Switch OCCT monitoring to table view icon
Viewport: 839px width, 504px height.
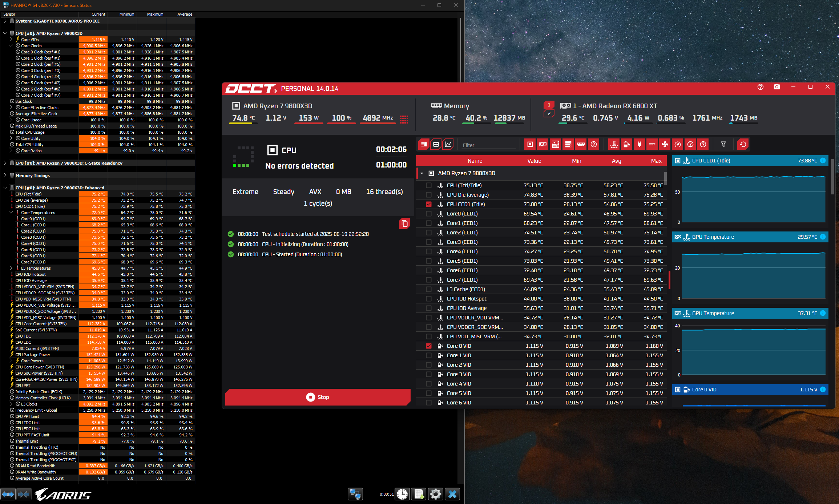(436, 144)
